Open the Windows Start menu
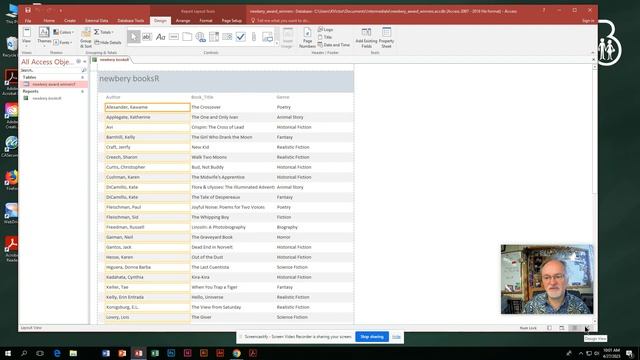Screen dimensions: 640x360 [x=8, y=353]
